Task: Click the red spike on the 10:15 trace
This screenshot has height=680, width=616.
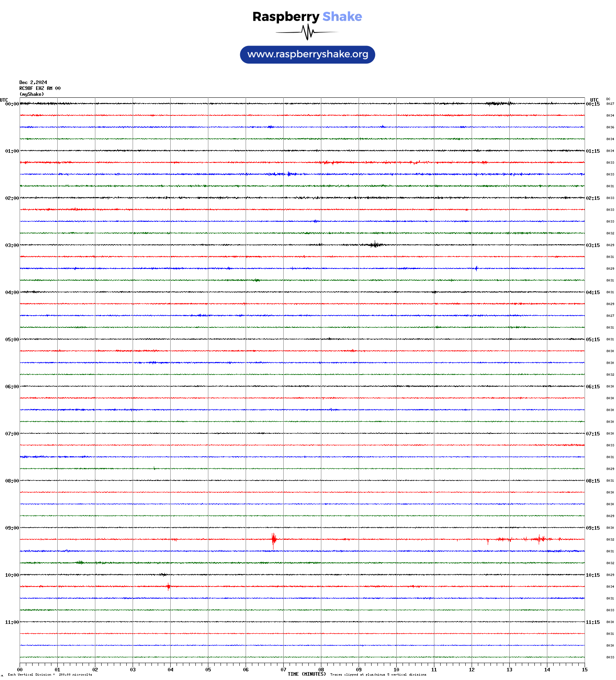Action: tap(168, 587)
